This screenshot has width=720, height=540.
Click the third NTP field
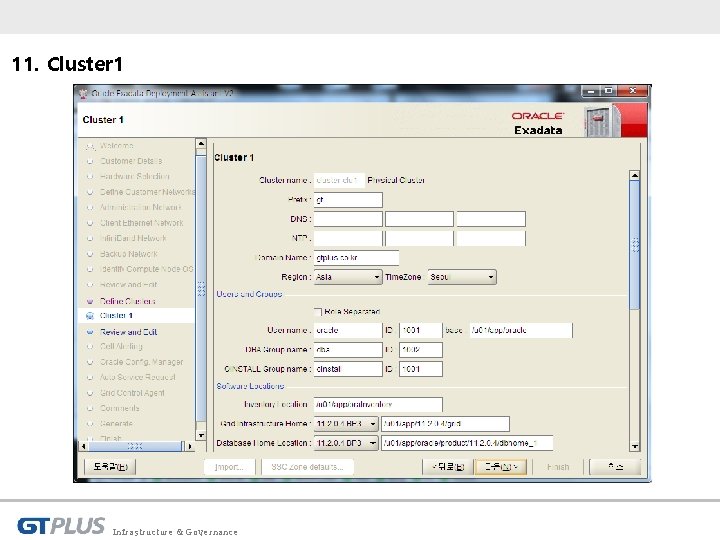click(491, 238)
